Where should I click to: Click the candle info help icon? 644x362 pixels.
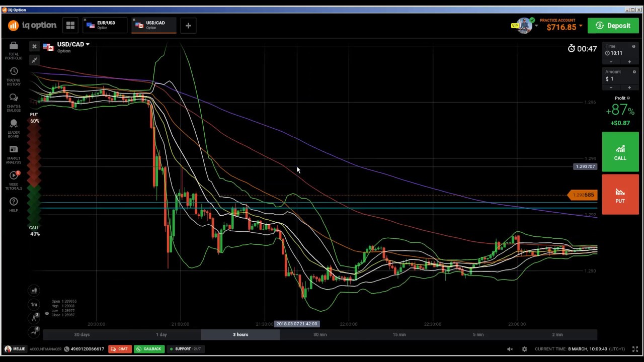tap(47, 313)
